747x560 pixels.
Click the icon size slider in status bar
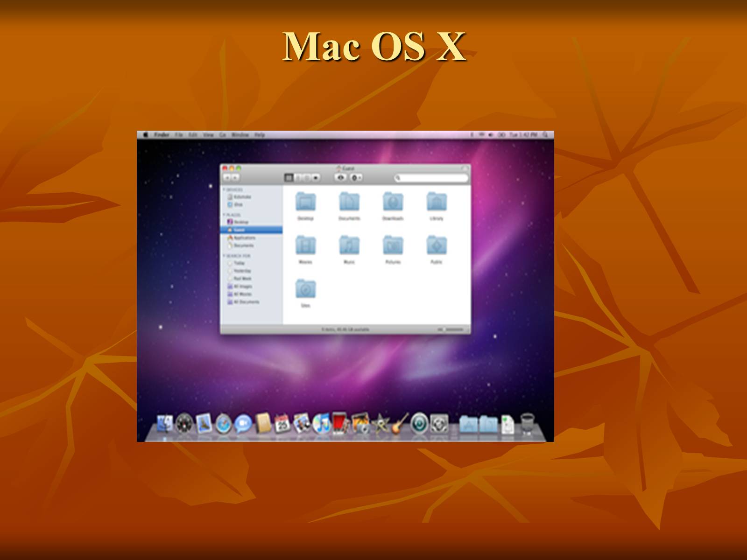451,329
